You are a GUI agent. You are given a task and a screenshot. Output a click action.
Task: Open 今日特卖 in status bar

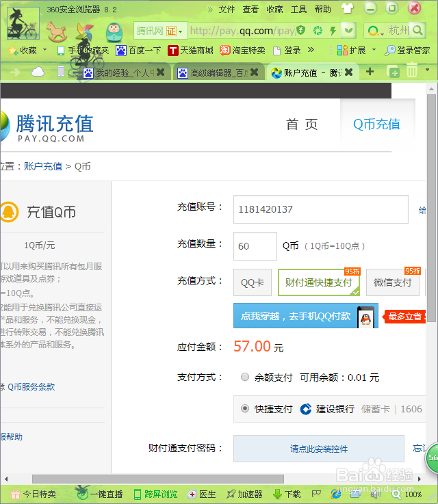coord(33,494)
